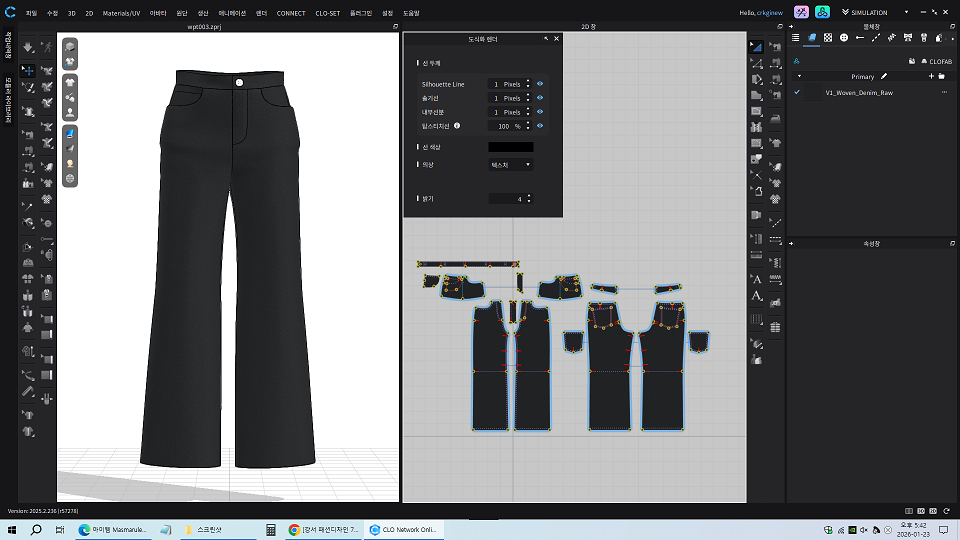Toggle 솔기선 line visibility eye icon
This screenshot has height=540, width=960.
point(540,98)
